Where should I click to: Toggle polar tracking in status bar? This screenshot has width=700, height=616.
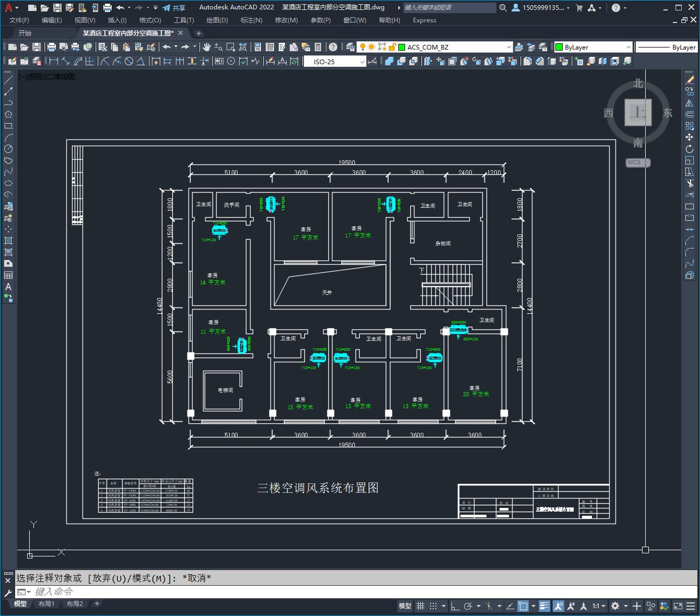click(x=468, y=606)
